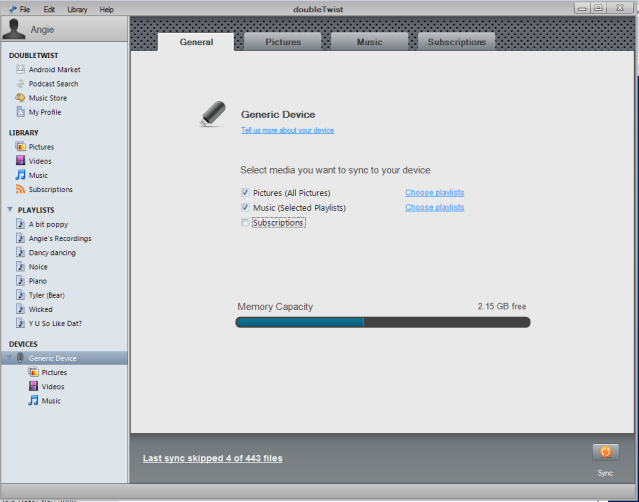Click the orange Sync icon button

point(606,452)
